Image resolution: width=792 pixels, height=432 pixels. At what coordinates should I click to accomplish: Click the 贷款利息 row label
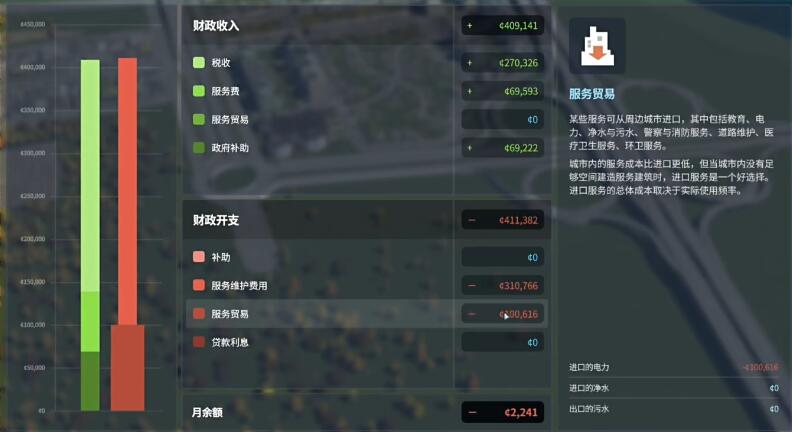pos(230,342)
